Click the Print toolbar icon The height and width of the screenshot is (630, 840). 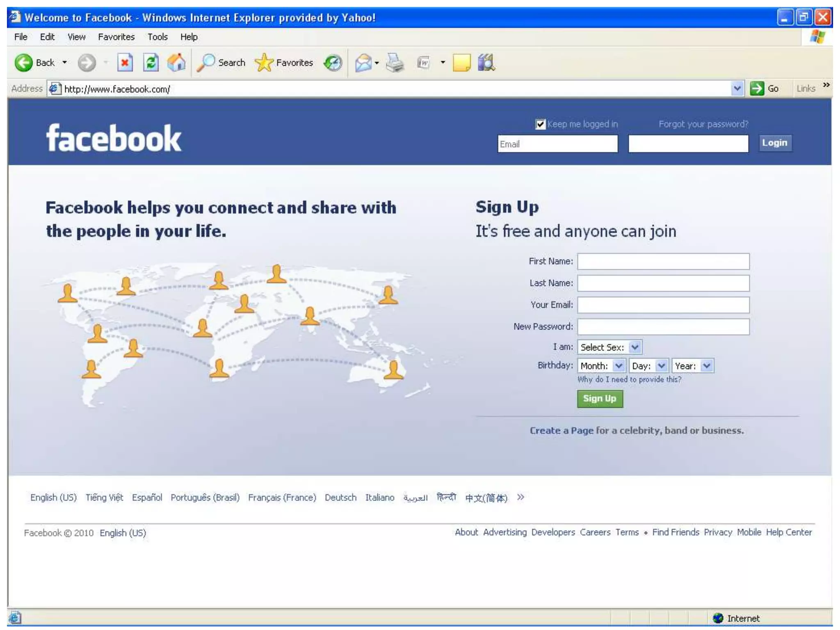coord(395,63)
